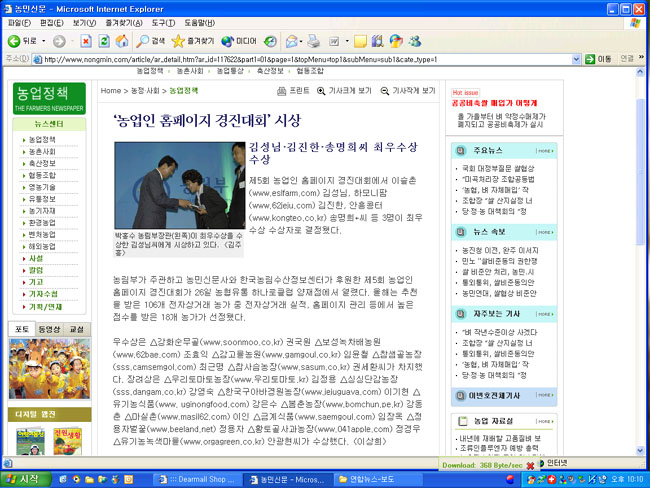Image resolution: width=650 pixels, height=488 pixels.
Task: Click the Messenger people toolbar icon
Action: (415, 41)
